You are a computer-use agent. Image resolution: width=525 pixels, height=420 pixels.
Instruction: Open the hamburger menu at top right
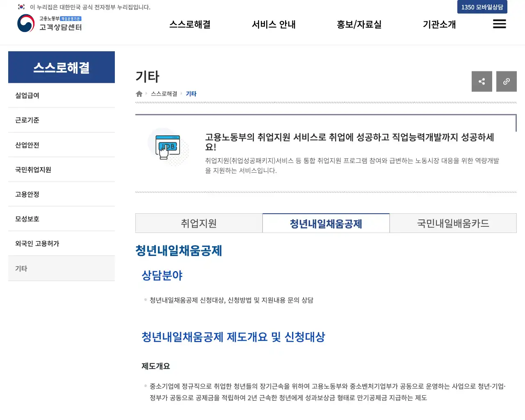499,24
